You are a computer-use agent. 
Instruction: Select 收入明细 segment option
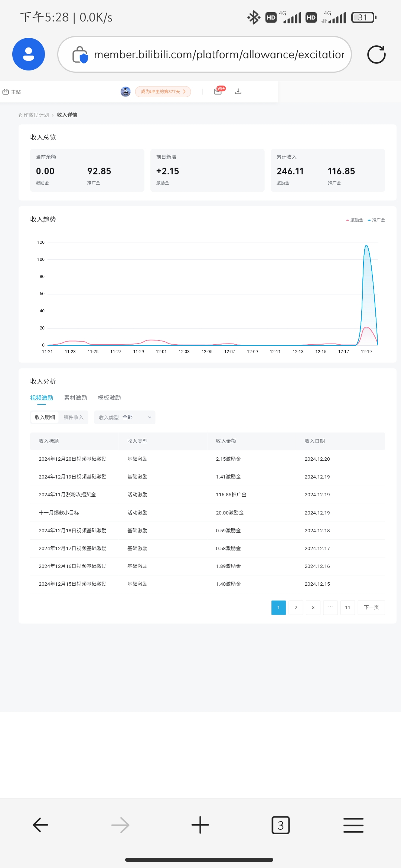[x=45, y=417]
